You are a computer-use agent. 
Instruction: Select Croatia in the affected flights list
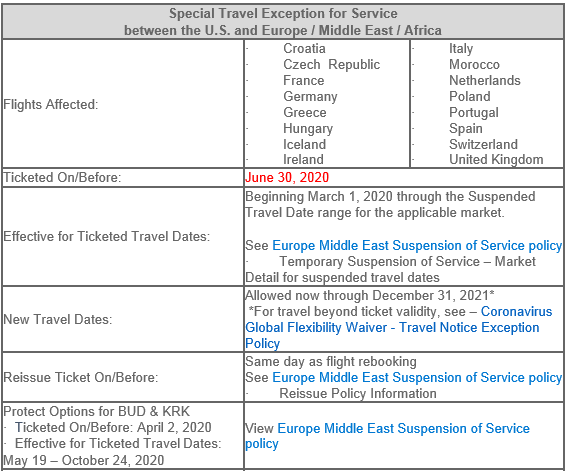coord(304,48)
